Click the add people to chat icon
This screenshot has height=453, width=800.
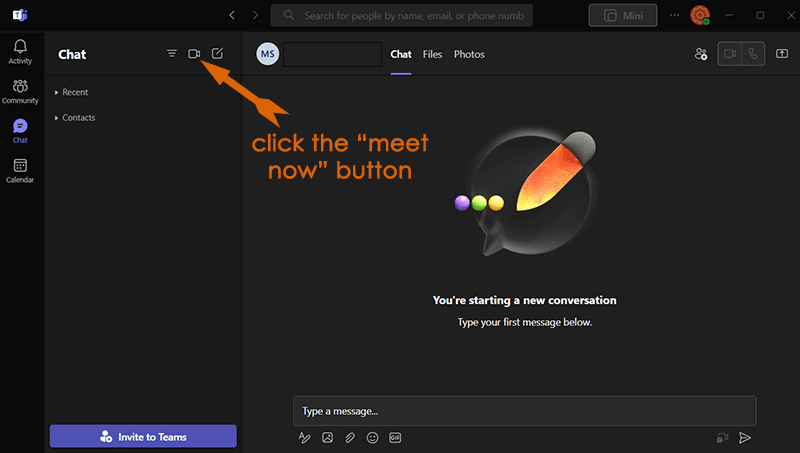tap(701, 54)
